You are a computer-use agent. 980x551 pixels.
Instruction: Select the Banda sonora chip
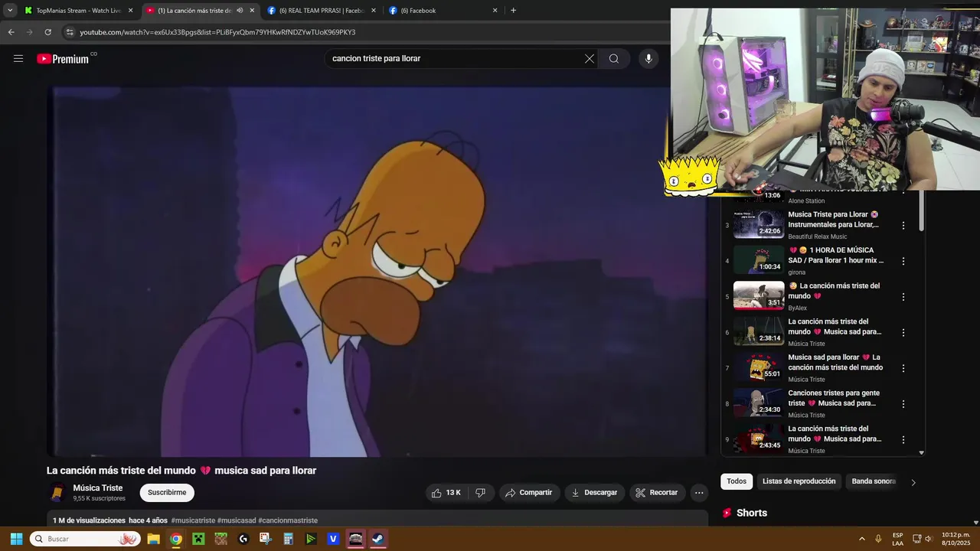click(874, 481)
